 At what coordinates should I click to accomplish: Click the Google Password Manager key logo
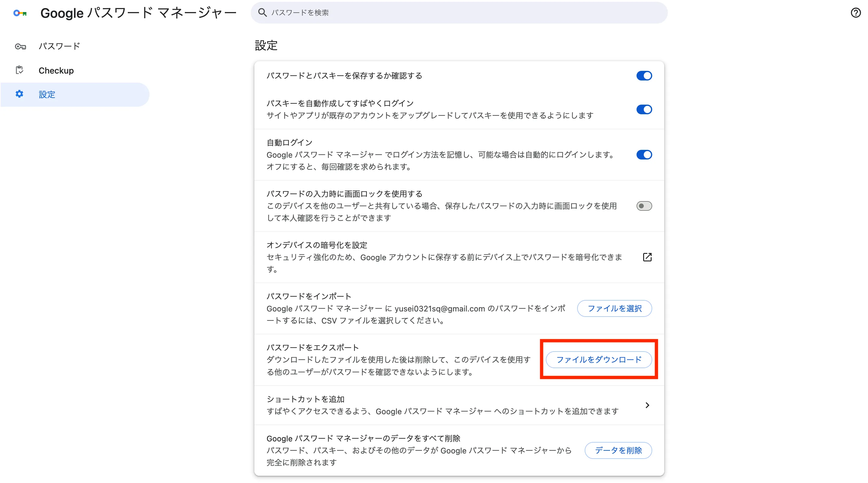tap(20, 13)
